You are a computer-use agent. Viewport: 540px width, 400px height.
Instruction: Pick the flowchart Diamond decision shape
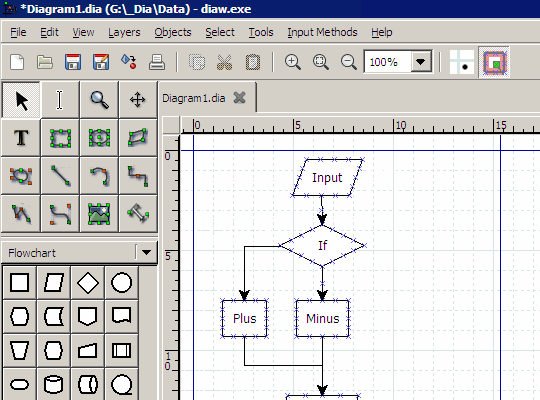88,283
